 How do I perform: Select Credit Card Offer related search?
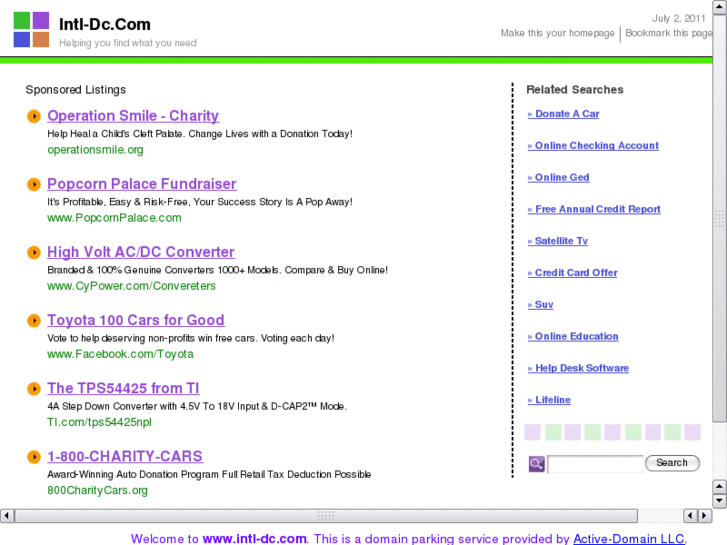click(x=573, y=273)
